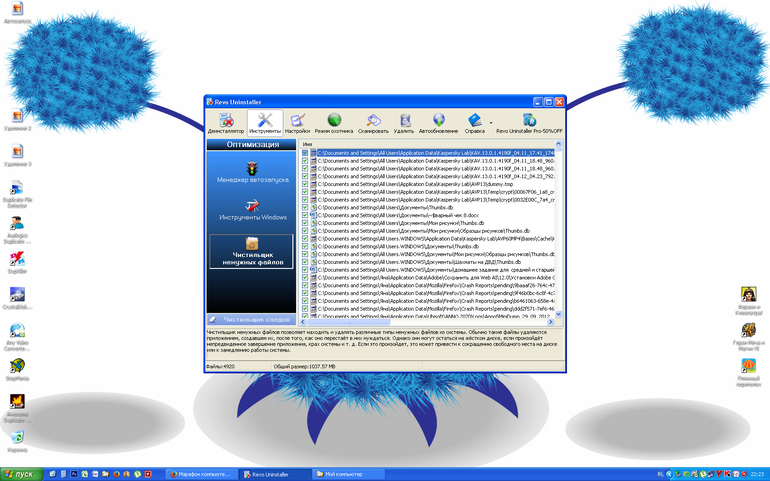Select Фараон и Клеопатра desktop game icon
The width and height of the screenshot is (770, 481).
pyautogui.click(x=748, y=301)
